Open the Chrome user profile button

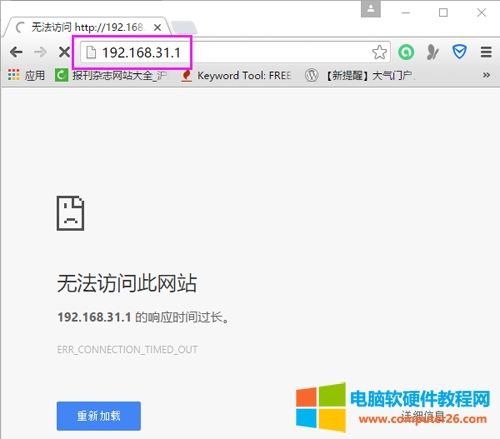tap(371, 9)
